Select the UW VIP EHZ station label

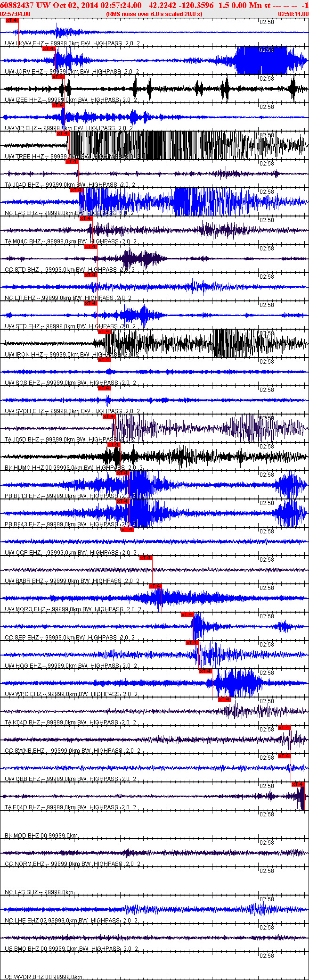pyautogui.click(x=68, y=128)
